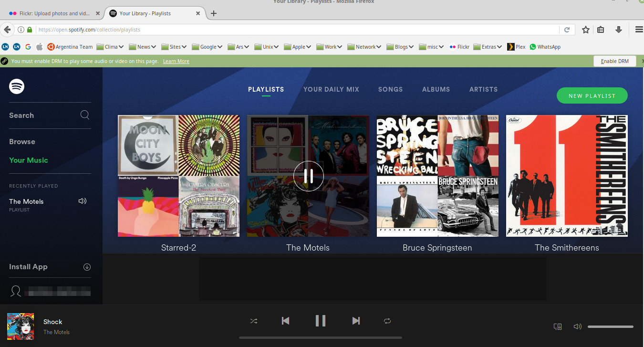Image resolution: width=644 pixels, height=347 pixels.
Task: Open the Starred-2 playlist cover
Action: tap(179, 176)
